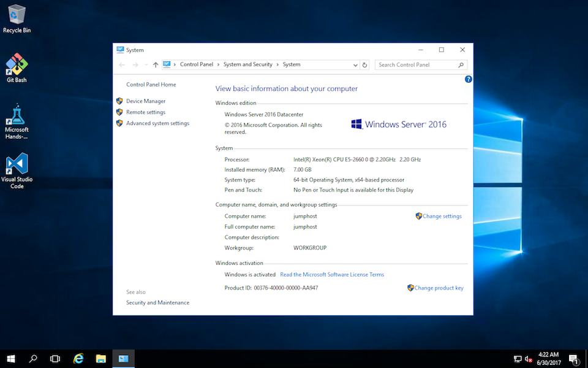Viewport: 588px width, 368px height.
Task: Open Help via the question mark icon
Action: pyautogui.click(x=468, y=79)
